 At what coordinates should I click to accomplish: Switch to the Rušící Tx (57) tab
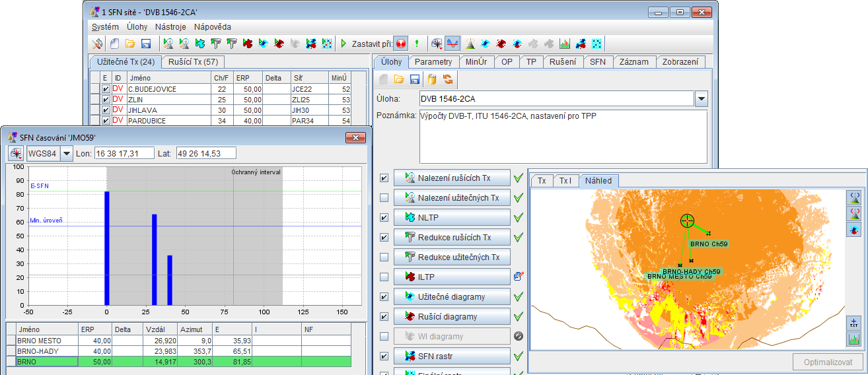click(193, 62)
